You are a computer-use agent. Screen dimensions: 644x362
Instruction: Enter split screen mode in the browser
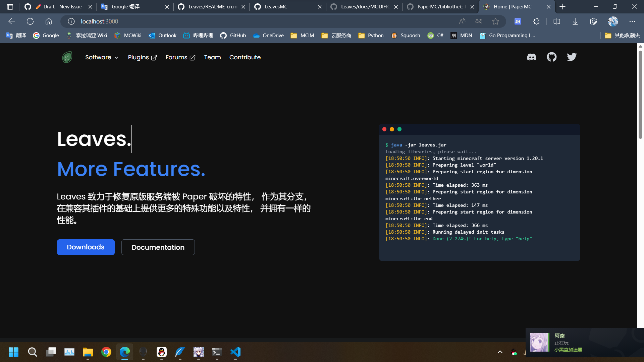point(557,21)
